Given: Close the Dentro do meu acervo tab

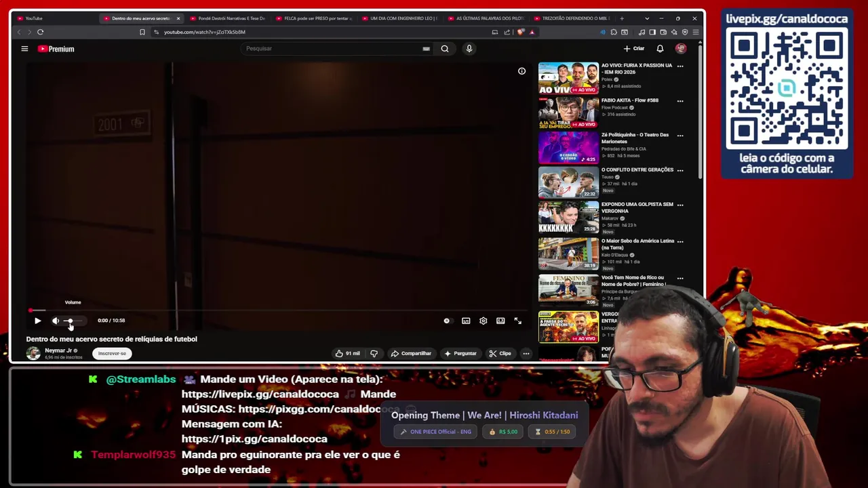Looking at the screenshot, I should point(178,18).
